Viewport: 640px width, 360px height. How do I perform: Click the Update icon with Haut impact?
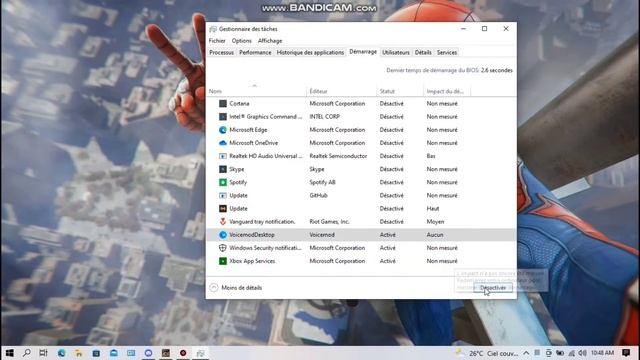pyautogui.click(x=223, y=209)
